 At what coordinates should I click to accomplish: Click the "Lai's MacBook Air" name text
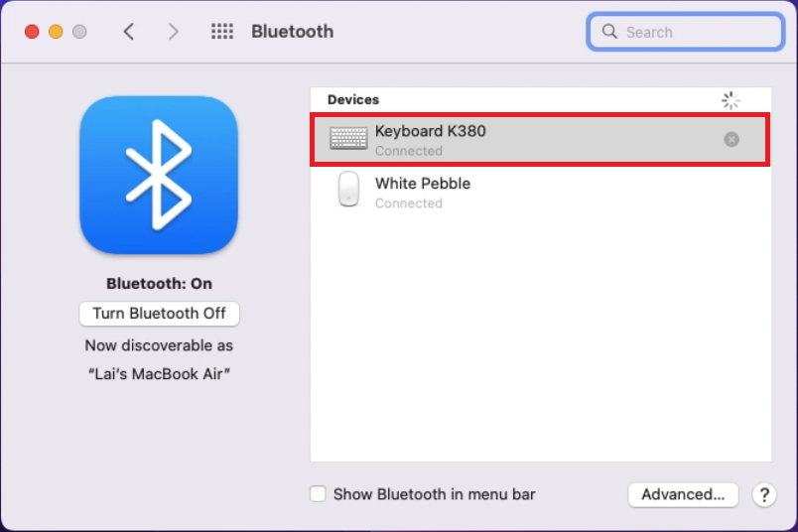click(159, 374)
